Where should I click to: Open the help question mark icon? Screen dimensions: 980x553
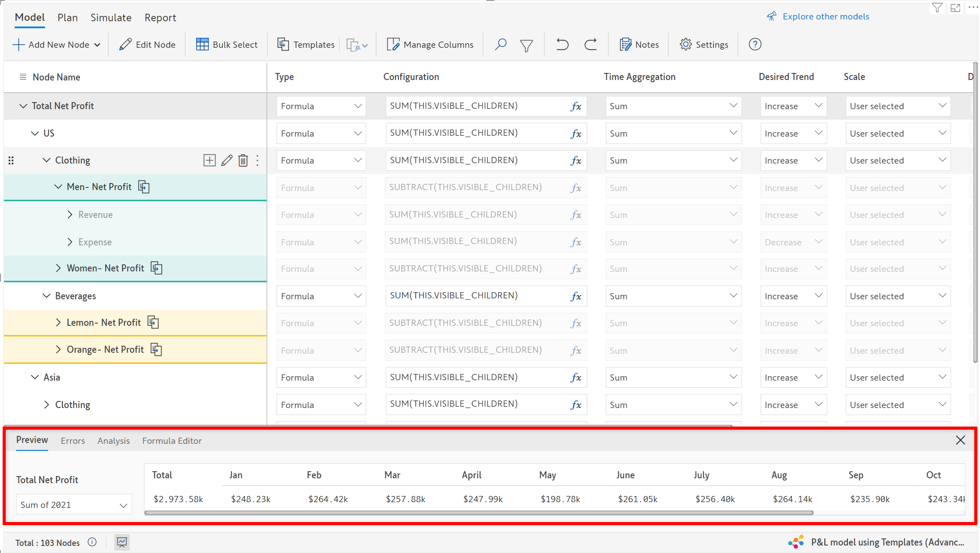coord(755,45)
